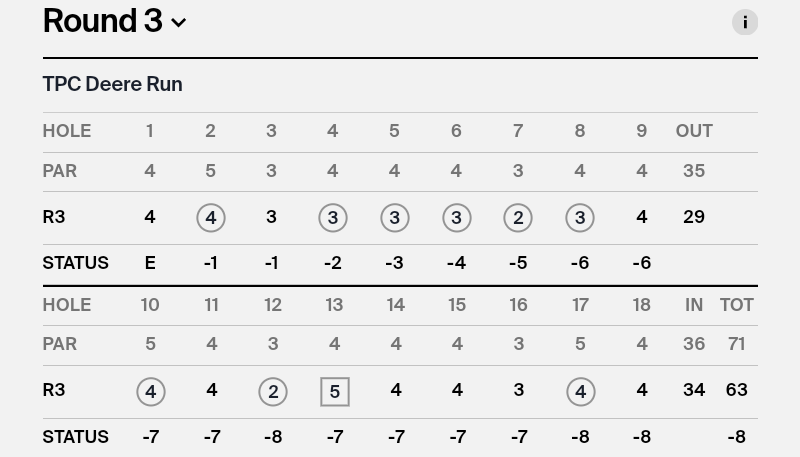Click the circled score on hole 4
Image resolution: width=800 pixels, height=457 pixels.
click(x=333, y=218)
